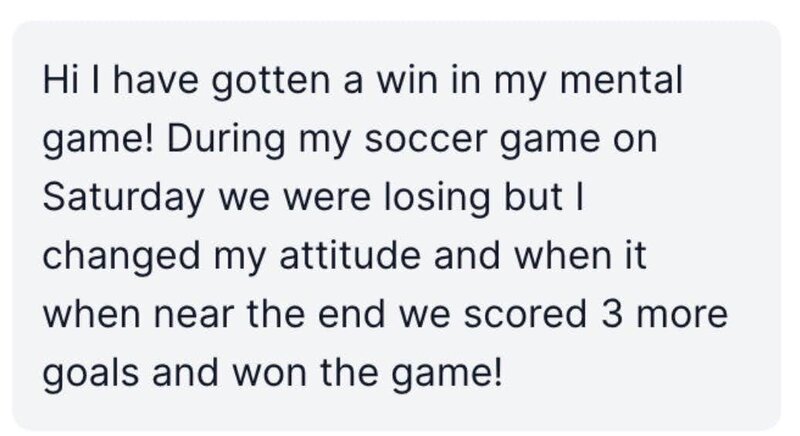Click the word "end" in the message
Viewport: 800px width, 436px height.
351,314
